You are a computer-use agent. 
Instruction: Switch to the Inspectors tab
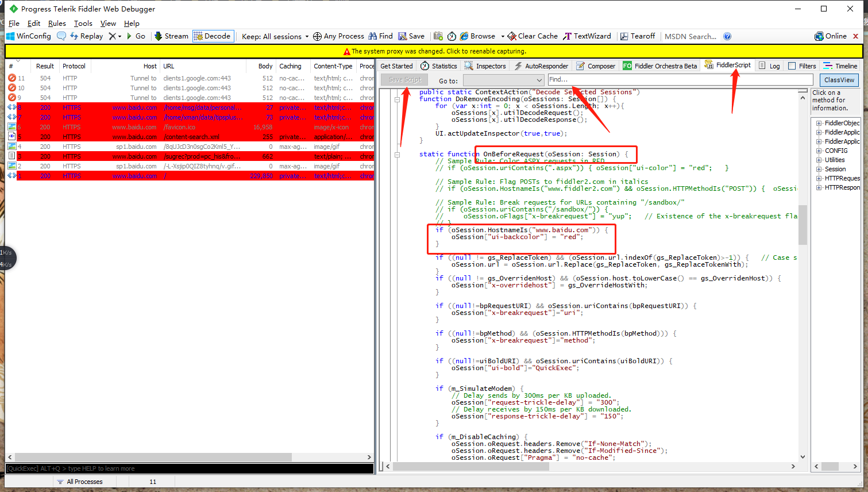pos(485,66)
